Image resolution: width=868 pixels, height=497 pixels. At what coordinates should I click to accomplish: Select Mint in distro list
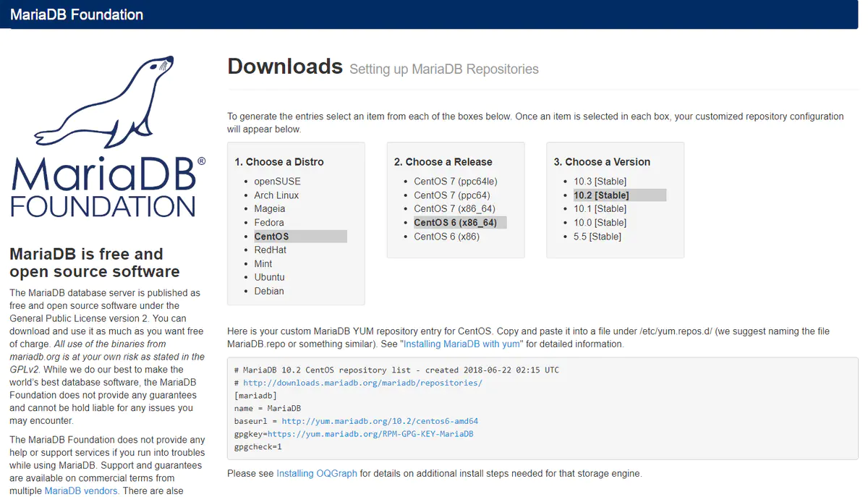263,264
